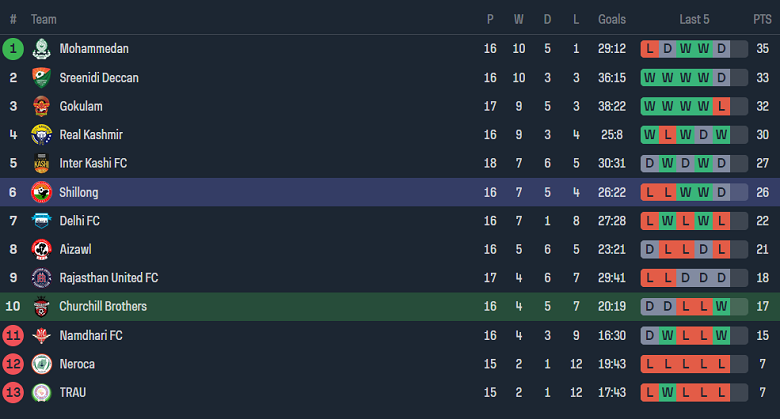This screenshot has width=780, height=419.
Task: Click the Delhi FC team badge
Action: pos(41,221)
